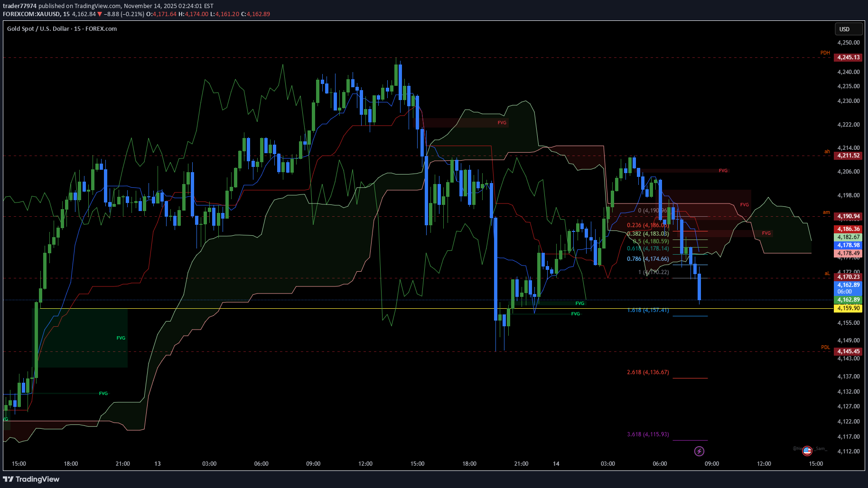Image resolution: width=868 pixels, height=488 pixels.
Task: Select the PDH price label 4,245.13
Action: click(848, 57)
